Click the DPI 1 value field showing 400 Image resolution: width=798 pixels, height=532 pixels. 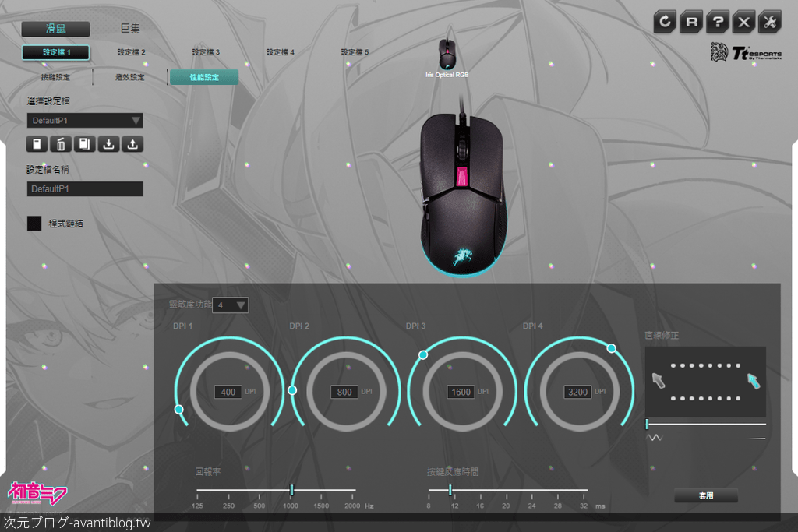(228, 392)
